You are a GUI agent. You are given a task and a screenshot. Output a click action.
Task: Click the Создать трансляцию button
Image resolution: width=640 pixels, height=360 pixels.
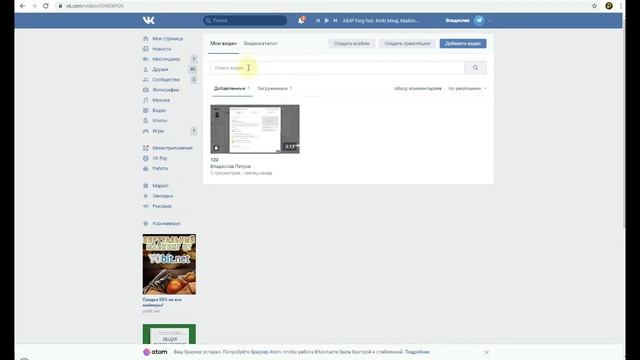tap(407, 43)
